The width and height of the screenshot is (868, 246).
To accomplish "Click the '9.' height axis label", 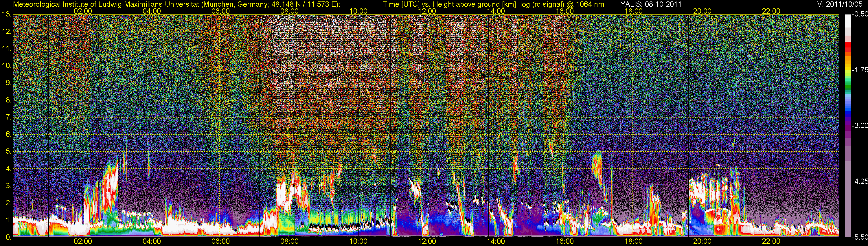I will [x=8, y=83].
